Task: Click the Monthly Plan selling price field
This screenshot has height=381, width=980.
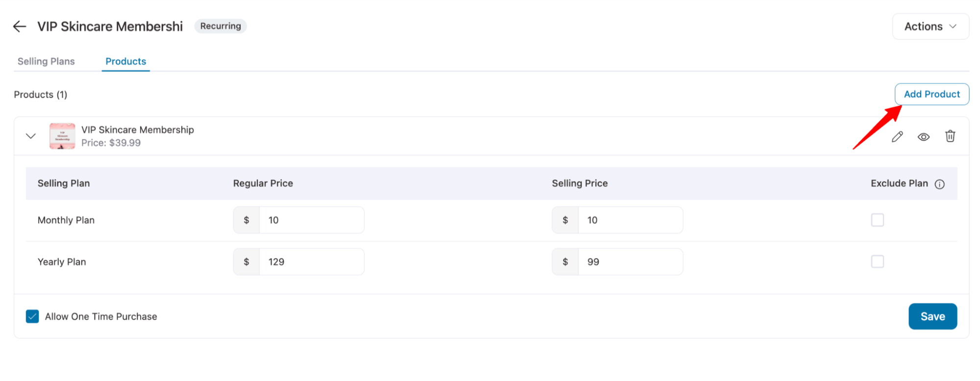Action: [x=630, y=220]
